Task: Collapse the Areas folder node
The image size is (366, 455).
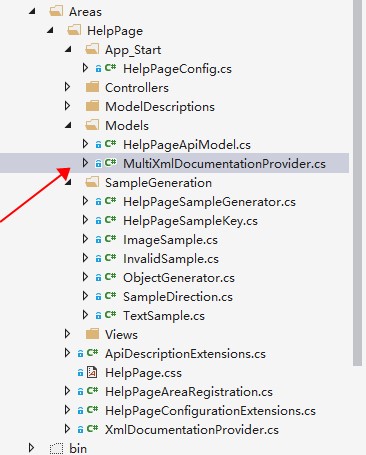Action: (32, 12)
